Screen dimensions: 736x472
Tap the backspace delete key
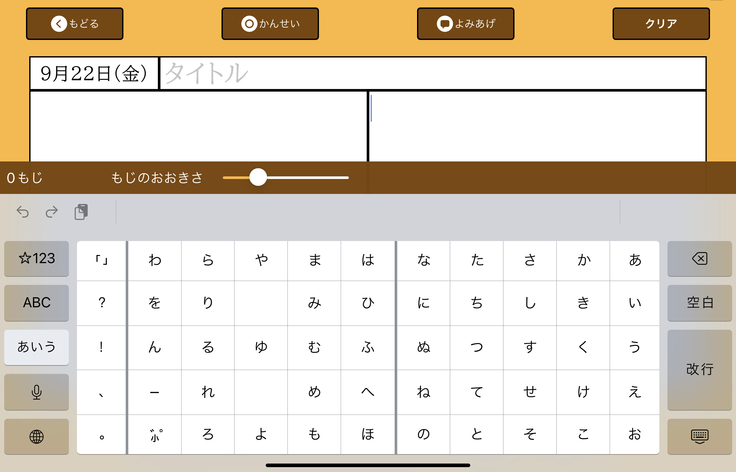tap(699, 259)
